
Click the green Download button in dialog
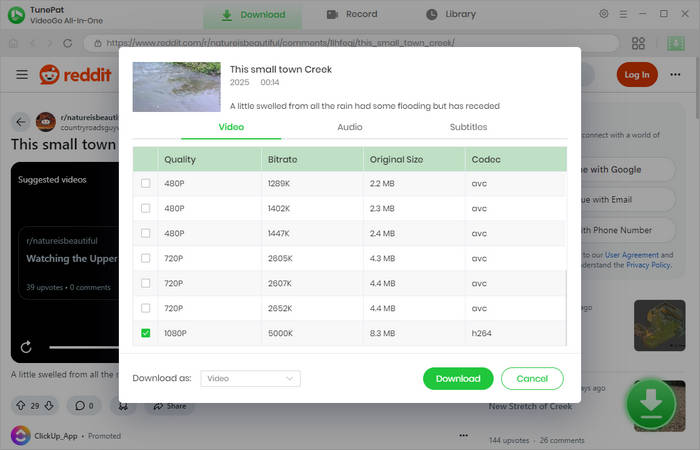tap(458, 379)
